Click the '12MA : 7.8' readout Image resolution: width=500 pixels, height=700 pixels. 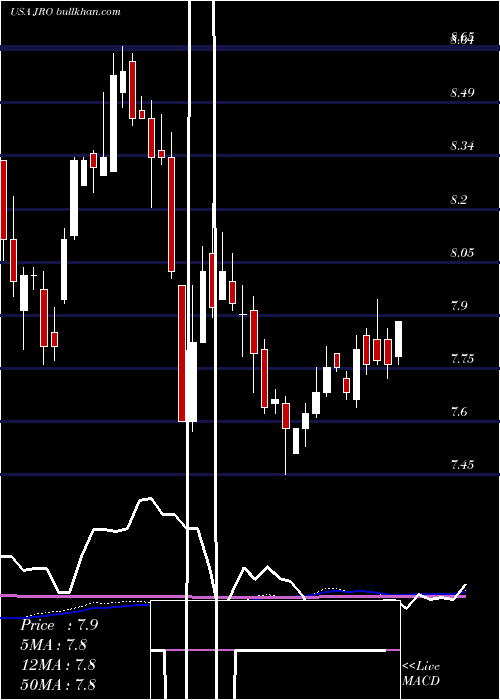[58, 664]
